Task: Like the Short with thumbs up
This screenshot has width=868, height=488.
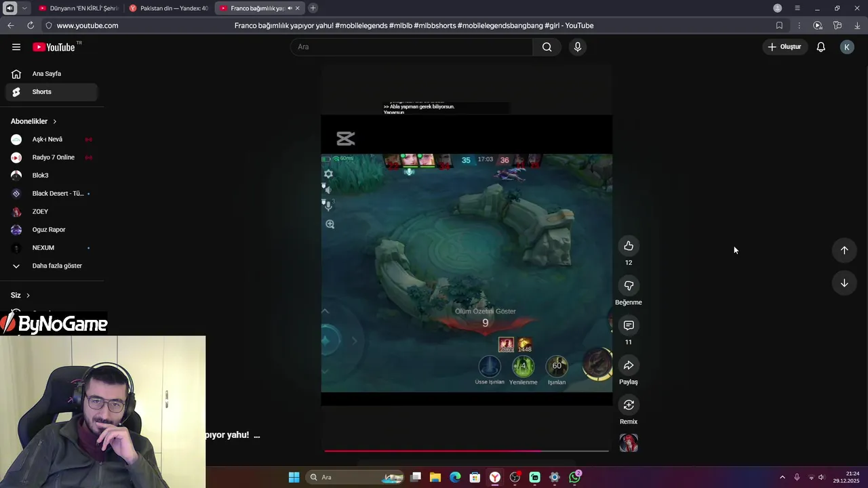Action: point(629,246)
